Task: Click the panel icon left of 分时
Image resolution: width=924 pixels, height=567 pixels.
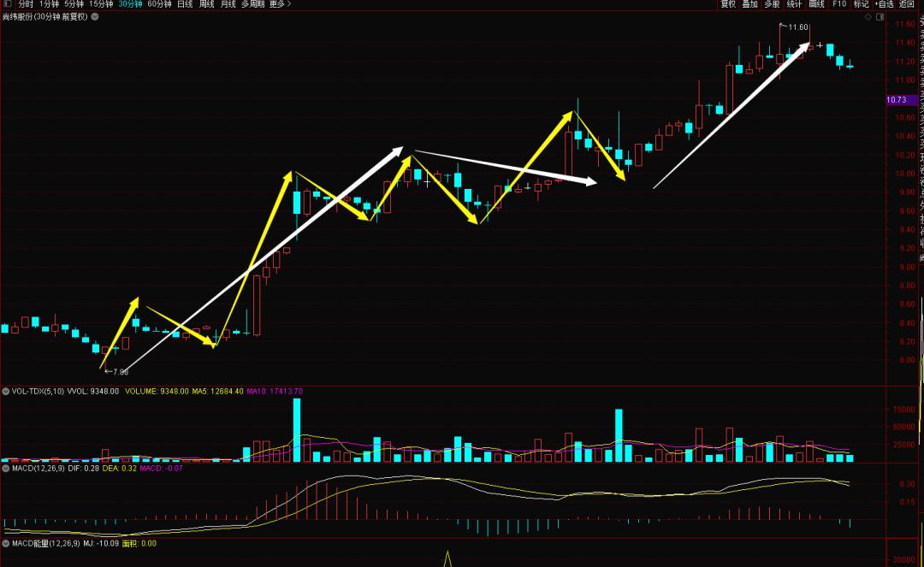Action: (7, 3)
